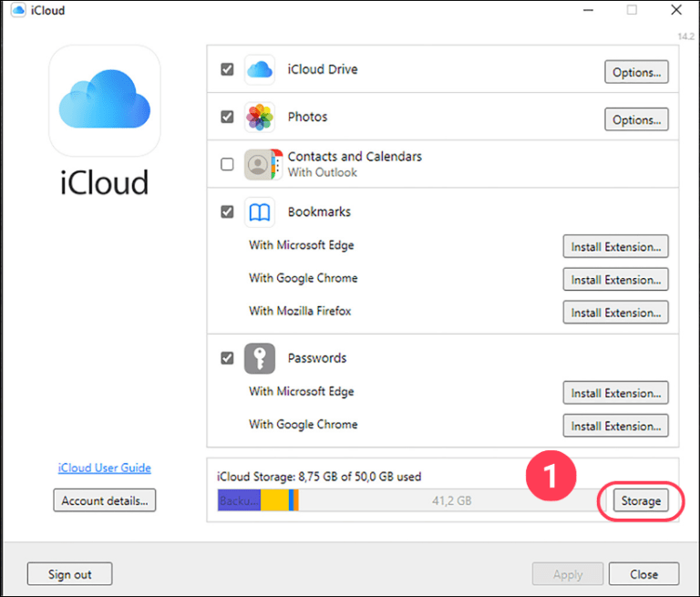
Task: Click the large iCloud logo
Action: tap(105, 100)
